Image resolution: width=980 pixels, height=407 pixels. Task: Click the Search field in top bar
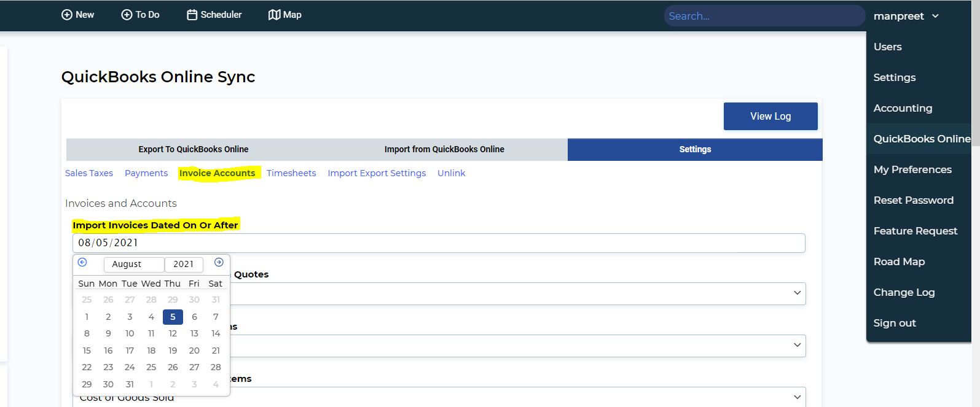764,16
